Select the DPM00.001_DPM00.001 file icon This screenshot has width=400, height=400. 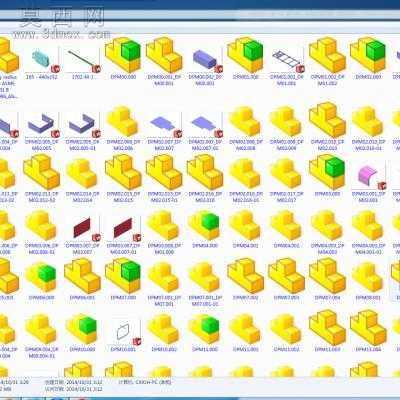(164, 55)
